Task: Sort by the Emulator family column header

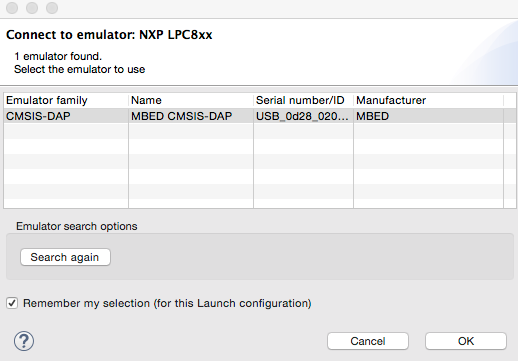Action: click(x=66, y=100)
